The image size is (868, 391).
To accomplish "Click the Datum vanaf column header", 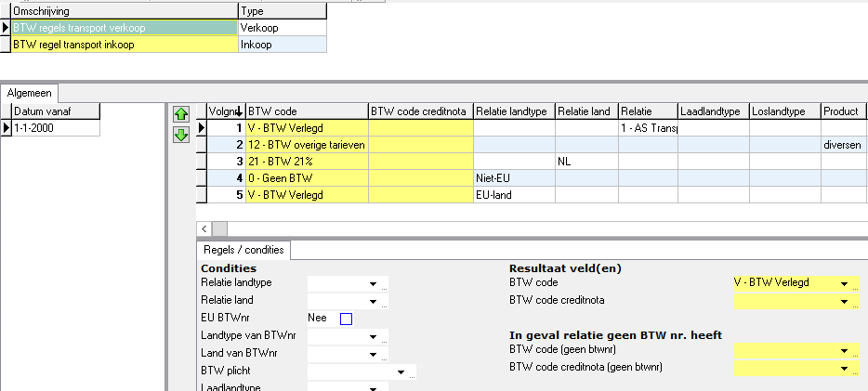I will [56, 111].
